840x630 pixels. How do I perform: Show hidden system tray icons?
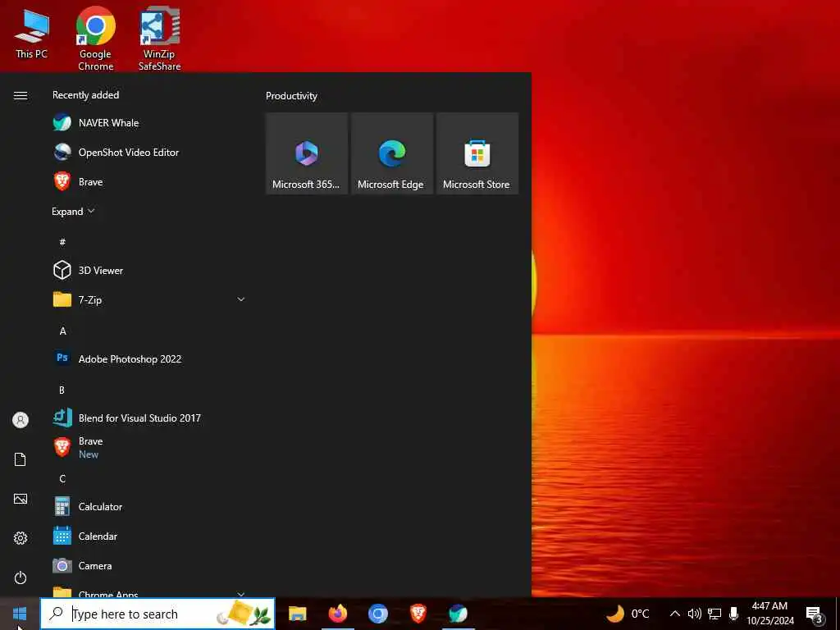(675, 614)
